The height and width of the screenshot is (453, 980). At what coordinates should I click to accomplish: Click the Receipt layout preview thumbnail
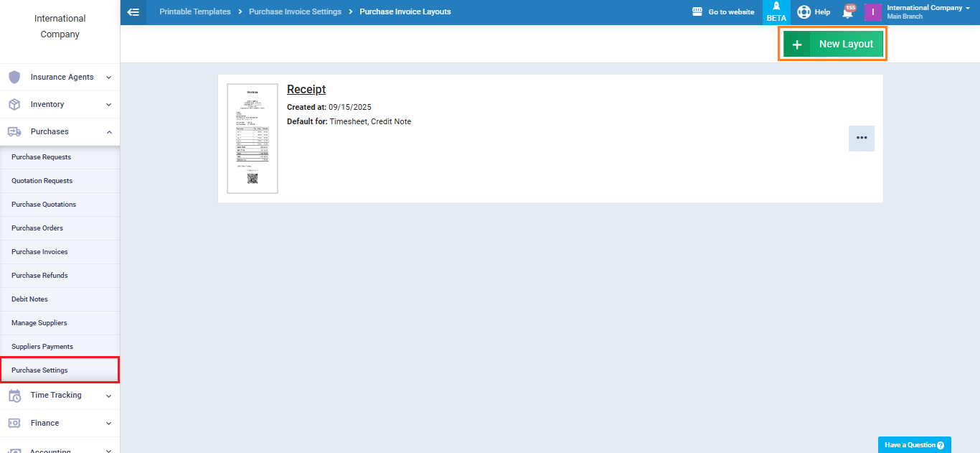(x=253, y=139)
